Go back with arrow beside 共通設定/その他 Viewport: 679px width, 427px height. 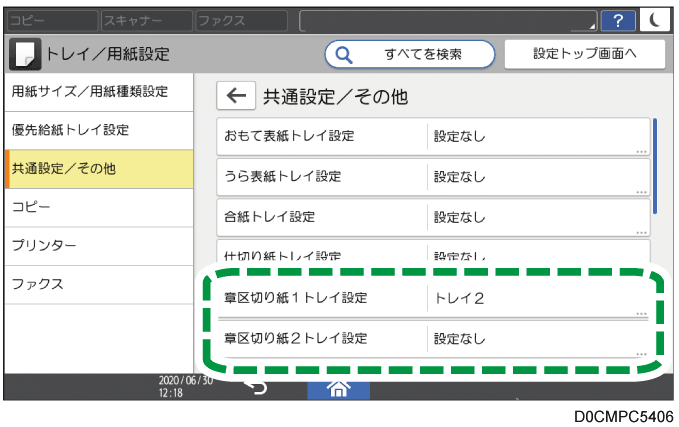[236, 95]
